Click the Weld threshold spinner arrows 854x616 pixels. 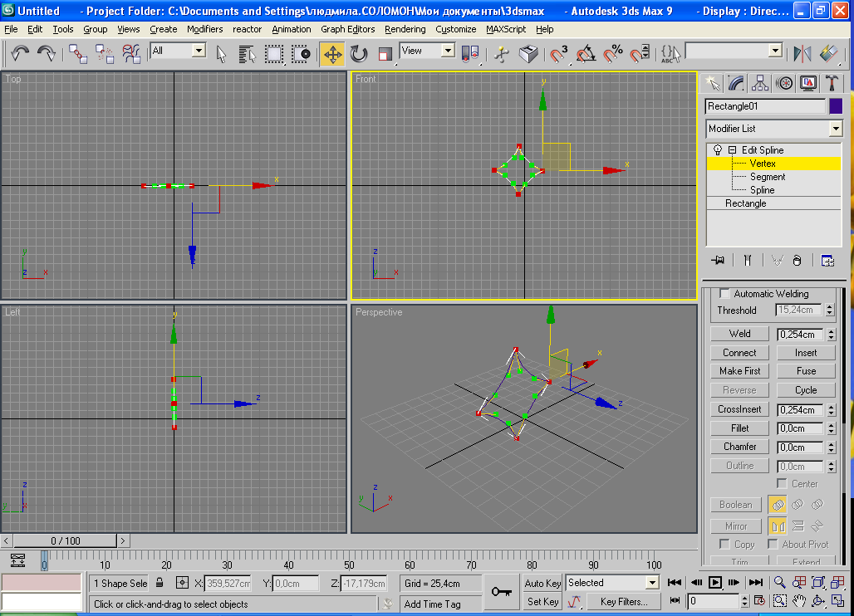(831, 335)
